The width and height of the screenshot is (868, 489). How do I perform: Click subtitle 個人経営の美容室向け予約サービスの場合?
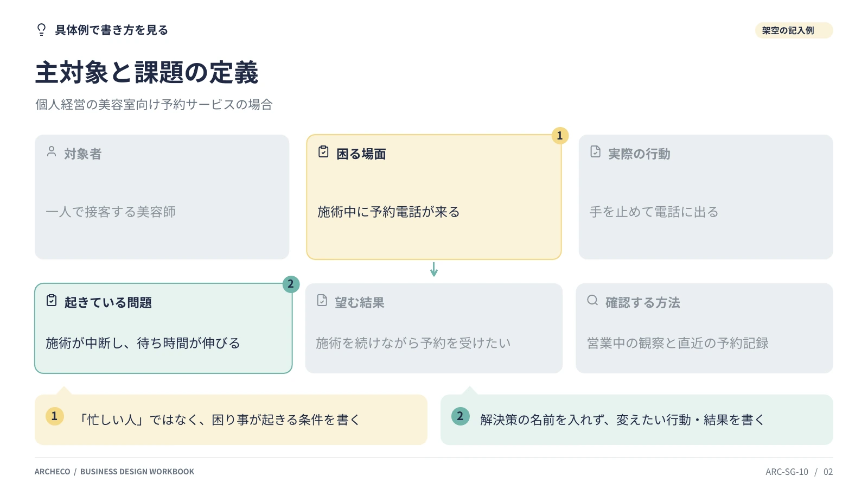pyautogui.click(x=154, y=104)
